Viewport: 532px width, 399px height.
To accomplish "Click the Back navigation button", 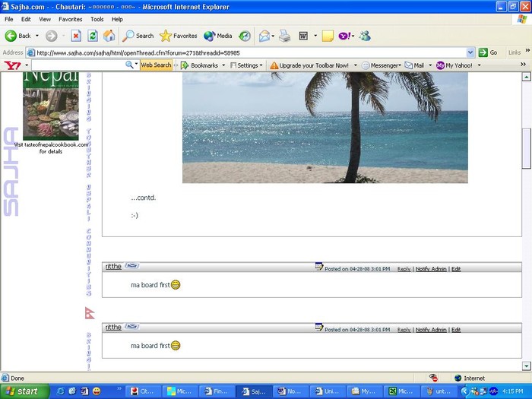I will click(18, 36).
